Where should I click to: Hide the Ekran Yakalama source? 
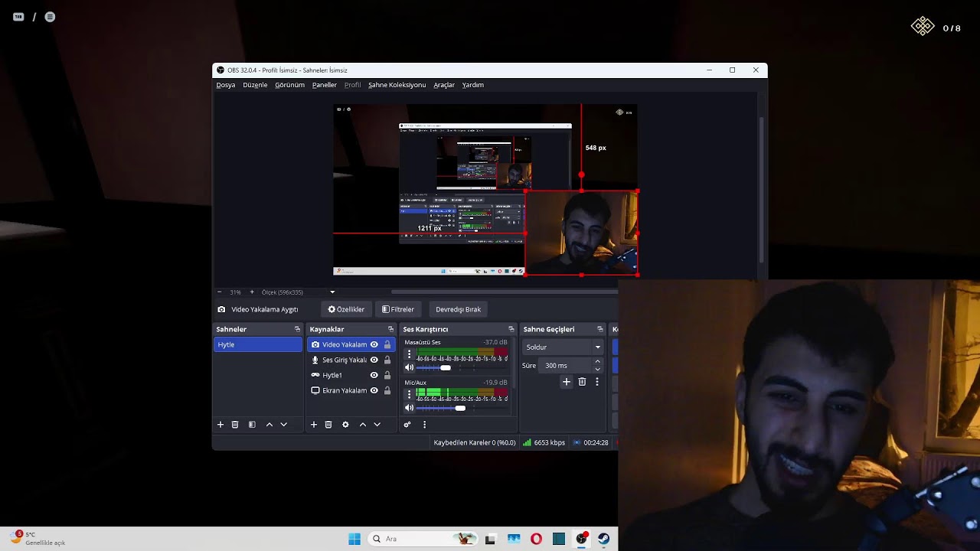pyautogui.click(x=374, y=390)
